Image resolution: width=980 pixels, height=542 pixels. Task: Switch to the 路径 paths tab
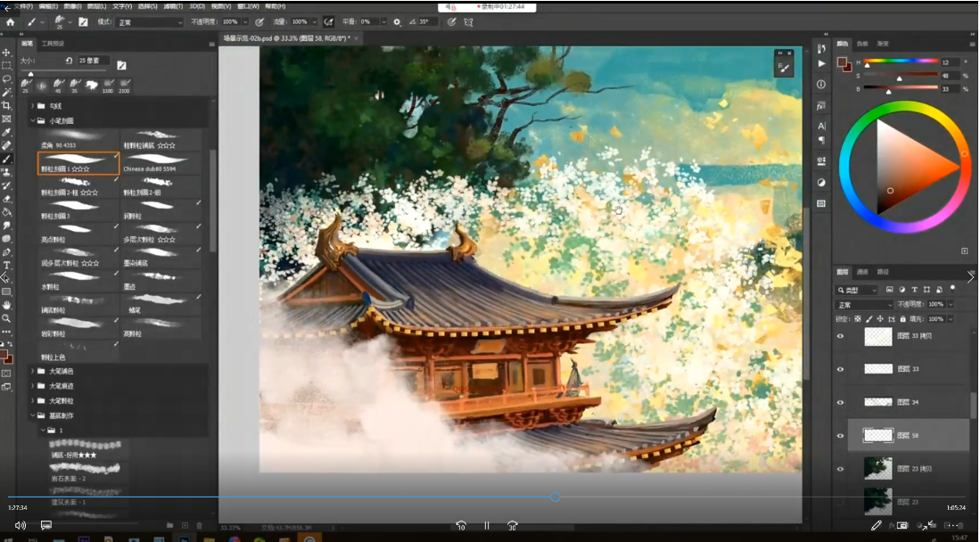click(883, 272)
